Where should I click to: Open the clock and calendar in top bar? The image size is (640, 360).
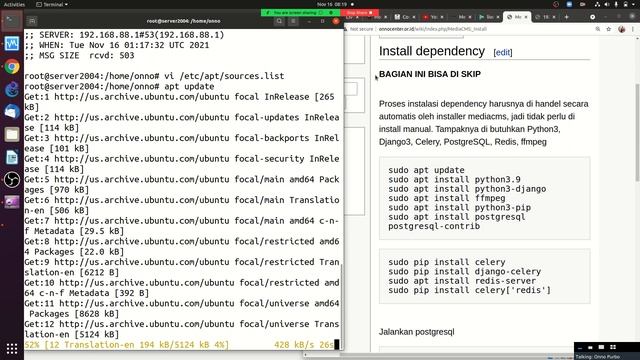[332, 4]
